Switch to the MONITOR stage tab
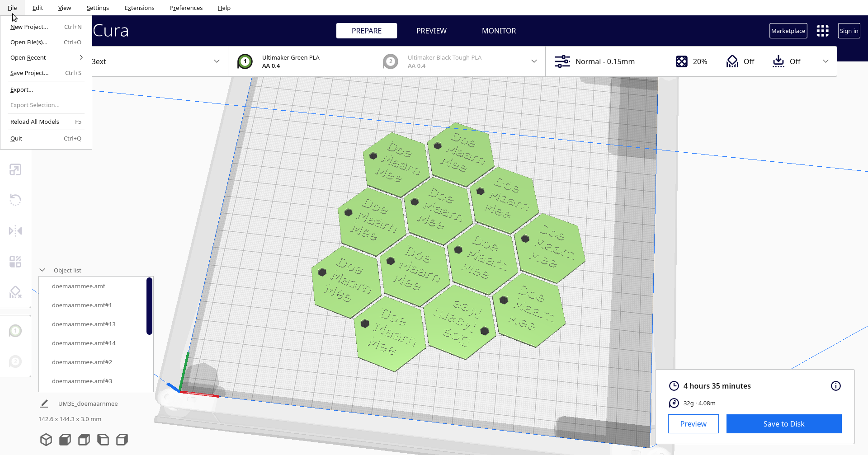The height and width of the screenshot is (455, 868). pyautogui.click(x=499, y=31)
